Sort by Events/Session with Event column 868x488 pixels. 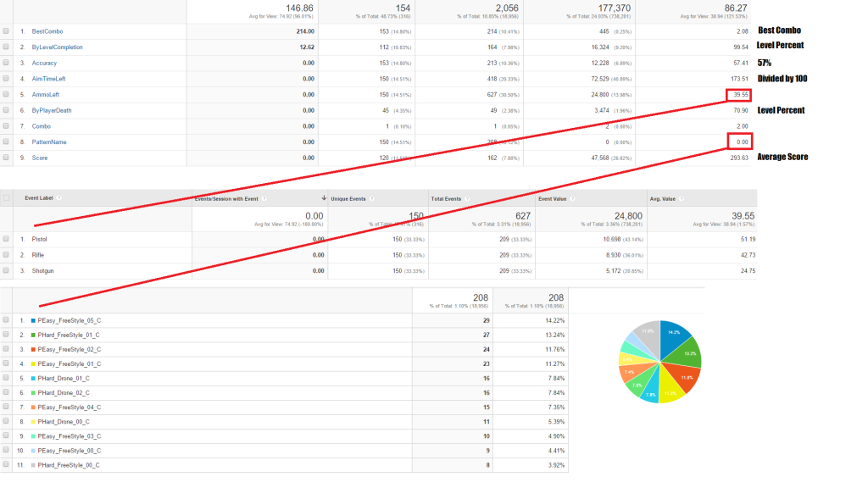coord(226,198)
